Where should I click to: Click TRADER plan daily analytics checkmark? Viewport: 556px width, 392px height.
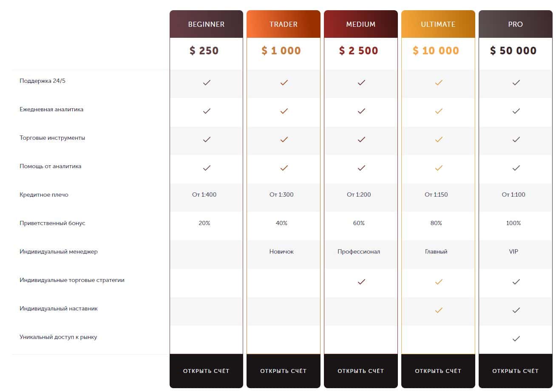[284, 111]
